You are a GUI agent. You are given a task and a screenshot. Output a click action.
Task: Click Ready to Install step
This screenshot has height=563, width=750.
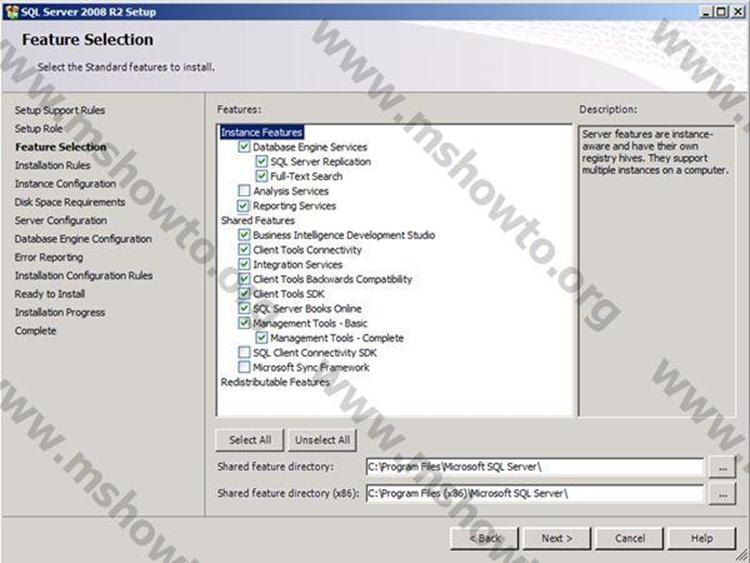pos(50,294)
